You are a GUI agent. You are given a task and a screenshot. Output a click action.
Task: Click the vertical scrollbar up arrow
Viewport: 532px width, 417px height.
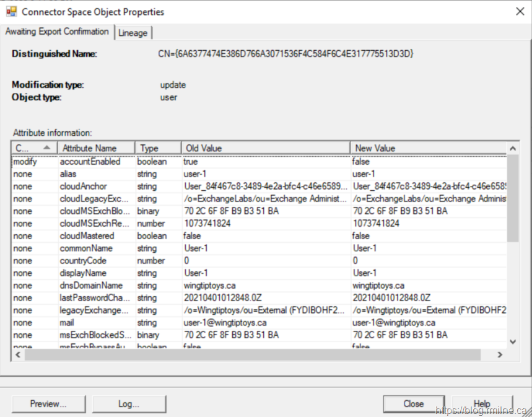point(513,149)
